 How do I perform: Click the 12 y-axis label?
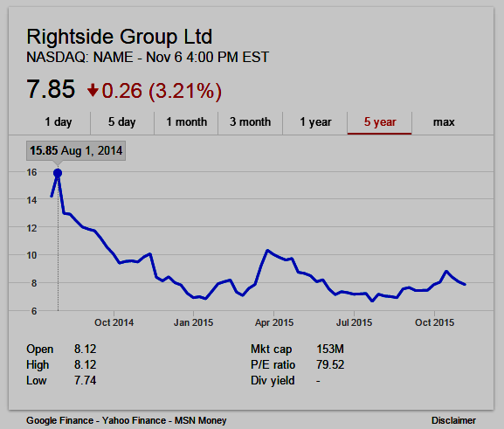[31, 228]
